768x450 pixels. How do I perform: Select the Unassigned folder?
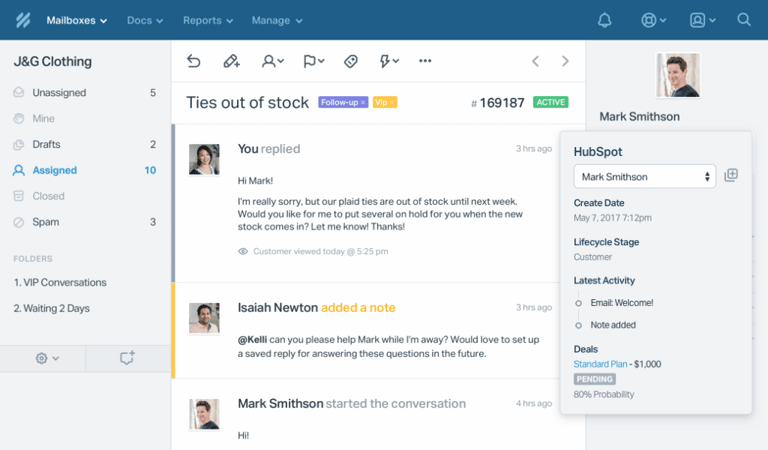point(85,93)
